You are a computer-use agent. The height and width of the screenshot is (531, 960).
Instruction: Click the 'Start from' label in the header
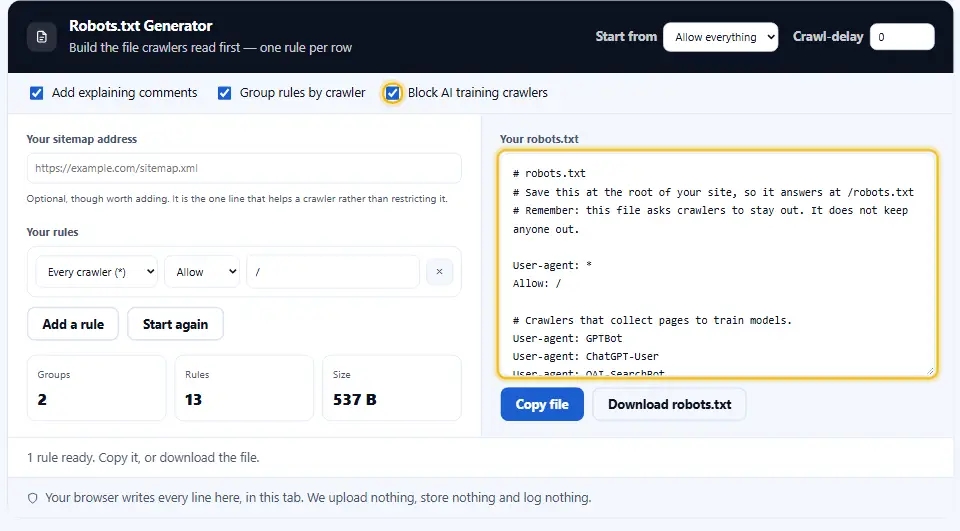point(626,37)
